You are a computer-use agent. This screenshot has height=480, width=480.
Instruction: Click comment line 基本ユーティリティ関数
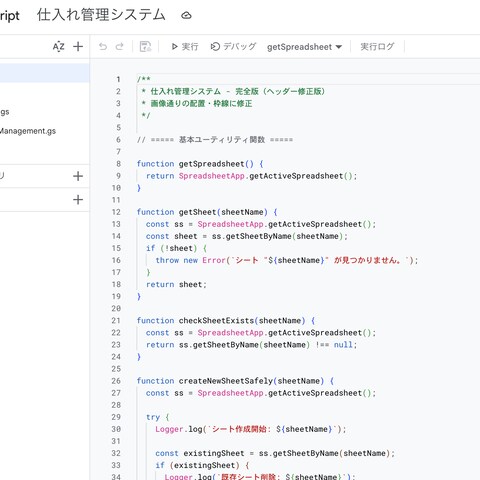[215, 140]
